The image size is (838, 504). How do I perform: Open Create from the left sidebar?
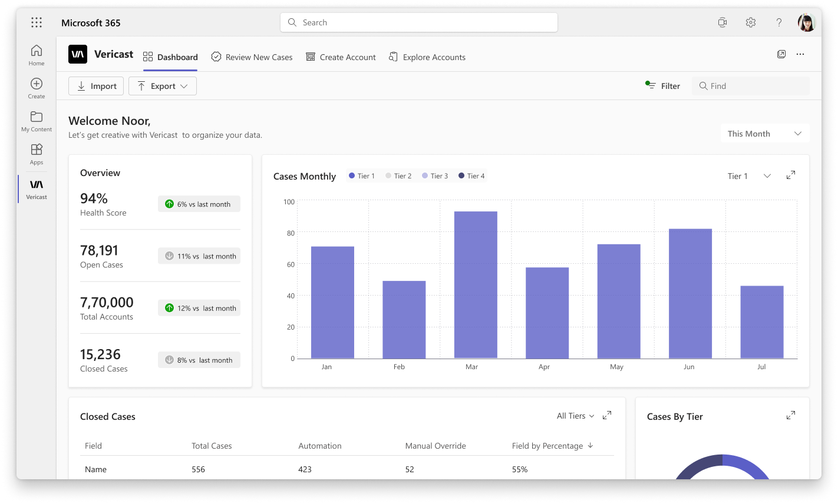[x=37, y=88]
